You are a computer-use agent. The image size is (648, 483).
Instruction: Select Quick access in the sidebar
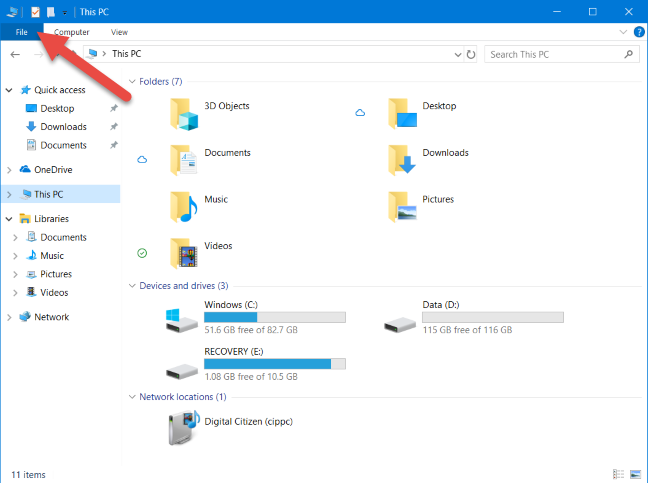point(60,90)
